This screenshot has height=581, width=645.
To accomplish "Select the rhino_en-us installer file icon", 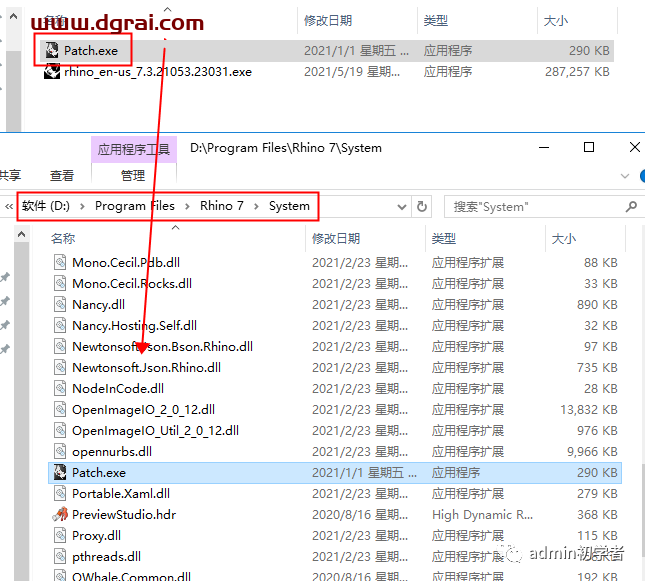I will coord(52,72).
